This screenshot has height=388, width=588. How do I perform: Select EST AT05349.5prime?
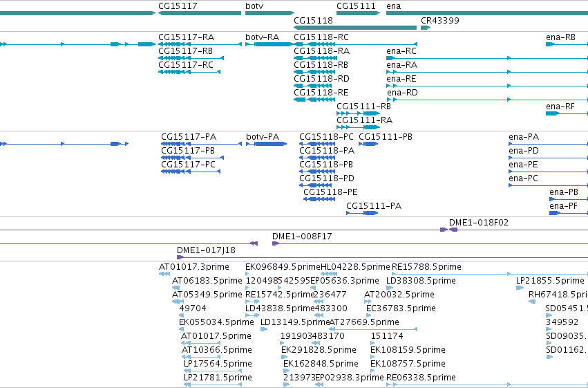tap(207, 295)
